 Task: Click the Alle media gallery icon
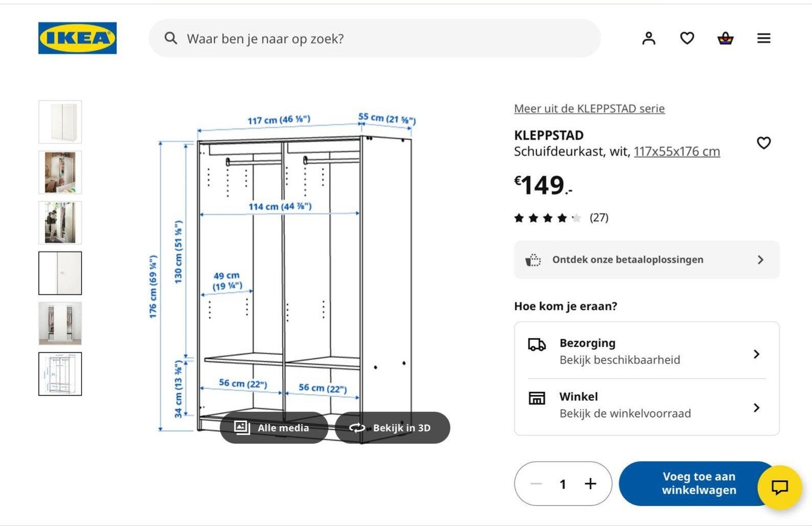[242, 427]
